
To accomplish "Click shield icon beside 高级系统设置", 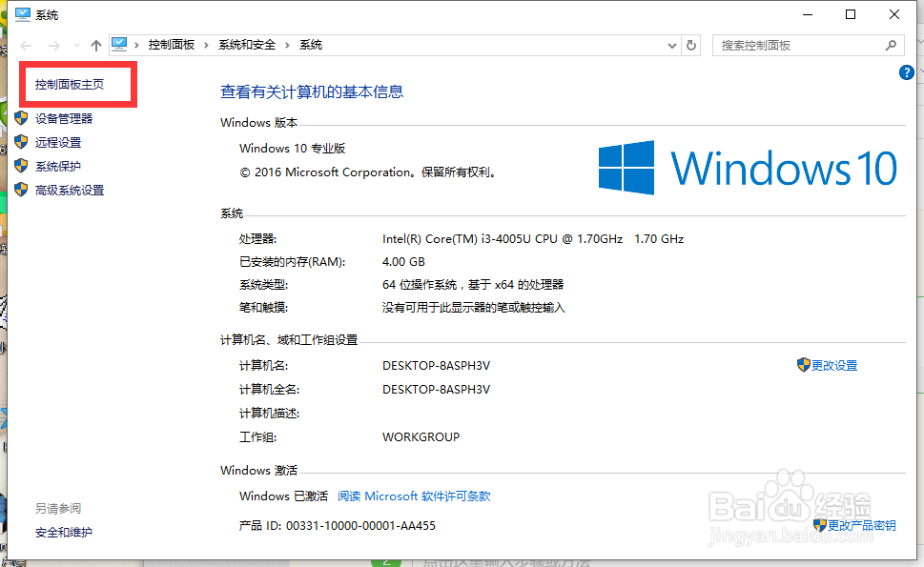I will point(21,190).
